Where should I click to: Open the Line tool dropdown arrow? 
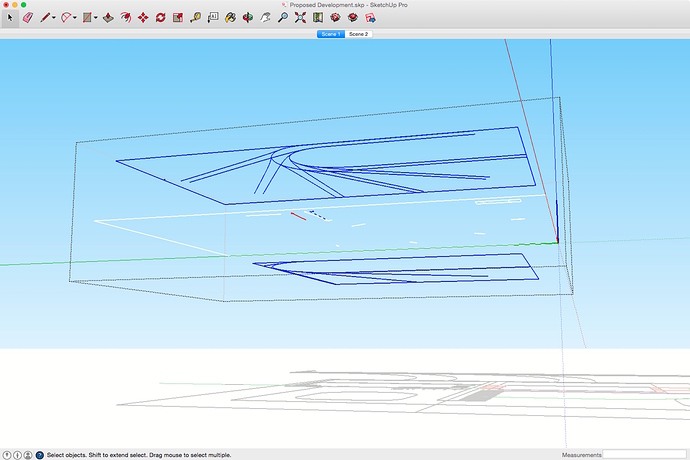point(54,18)
